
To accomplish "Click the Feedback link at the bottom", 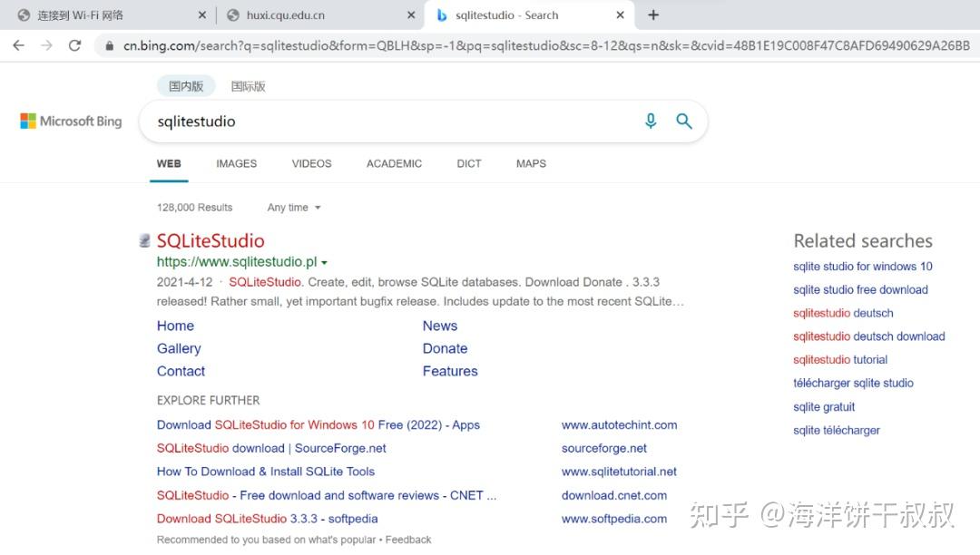I will [407, 539].
